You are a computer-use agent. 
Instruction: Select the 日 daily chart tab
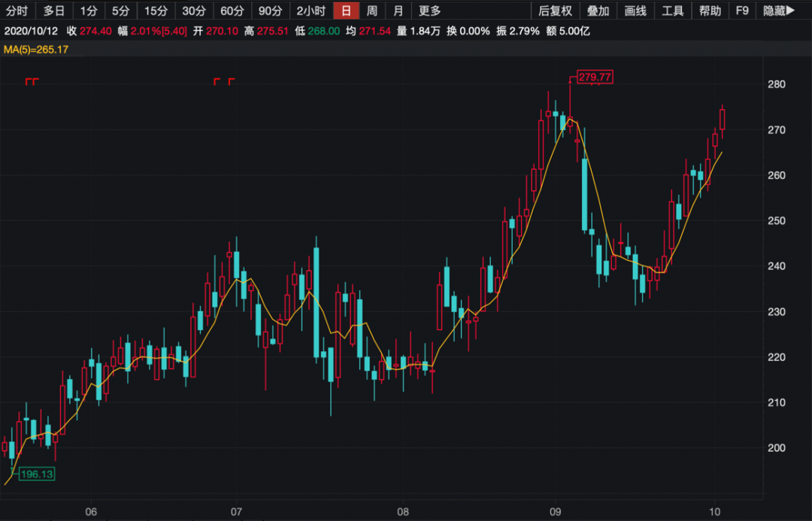tap(346, 11)
